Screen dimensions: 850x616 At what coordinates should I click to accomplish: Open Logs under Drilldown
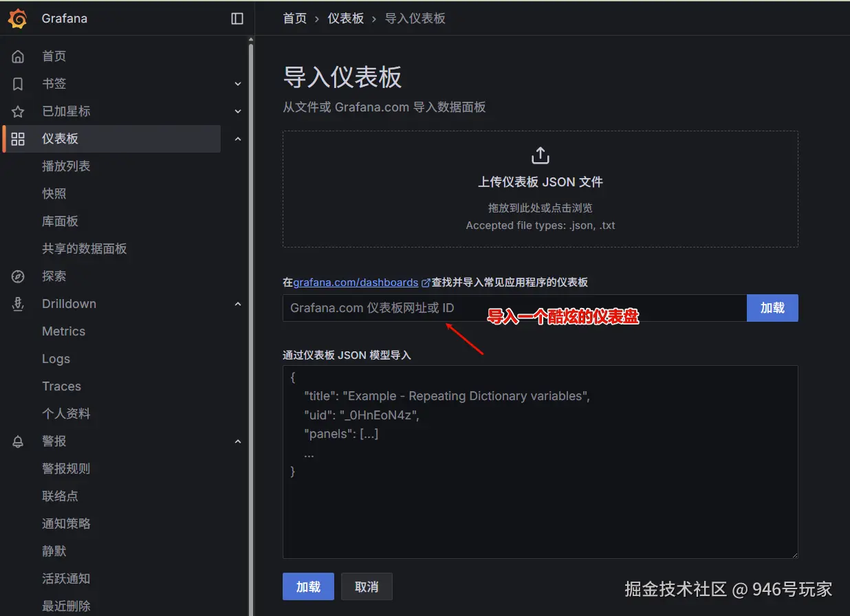[56, 359]
